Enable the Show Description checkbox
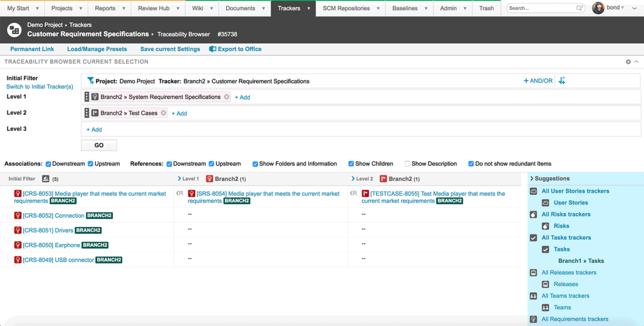The width and height of the screenshot is (644, 326). [408, 164]
